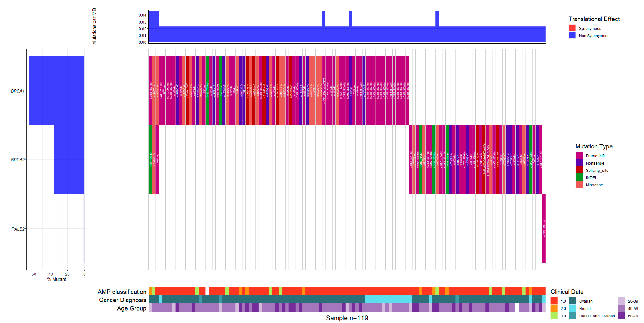This screenshot has width=644, height=323.
Task: Select the Ovarian clinical data swatch
Action: (x=572, y=301)
